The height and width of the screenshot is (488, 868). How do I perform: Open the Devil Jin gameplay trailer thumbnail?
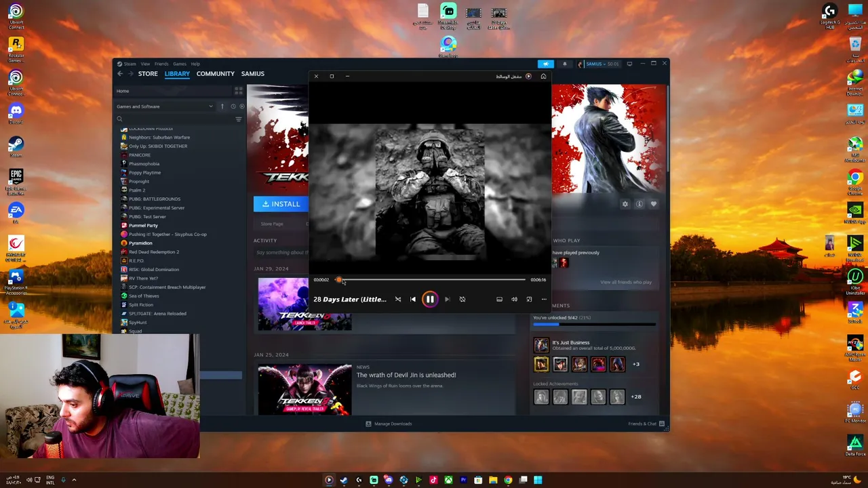(x=304, y=390)
